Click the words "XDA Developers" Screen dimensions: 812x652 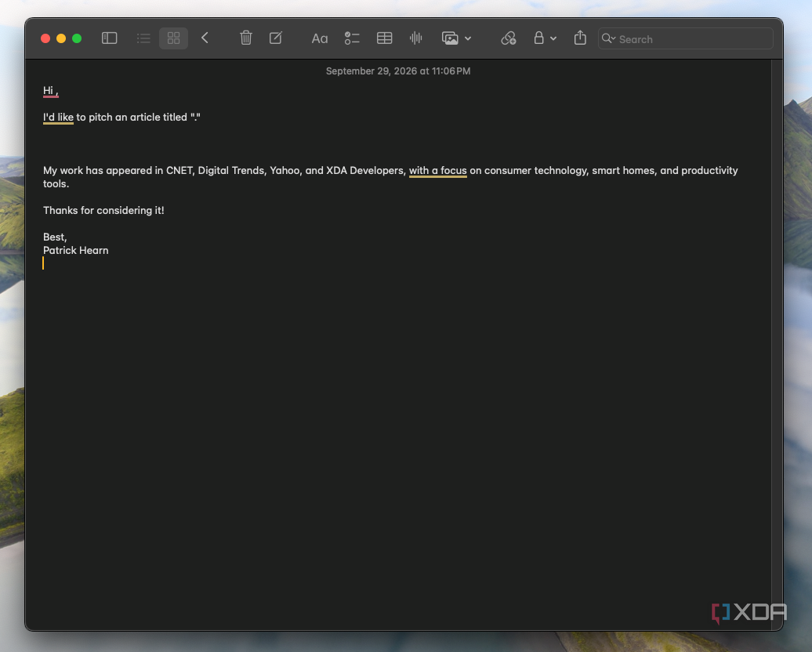click(365, 171)
